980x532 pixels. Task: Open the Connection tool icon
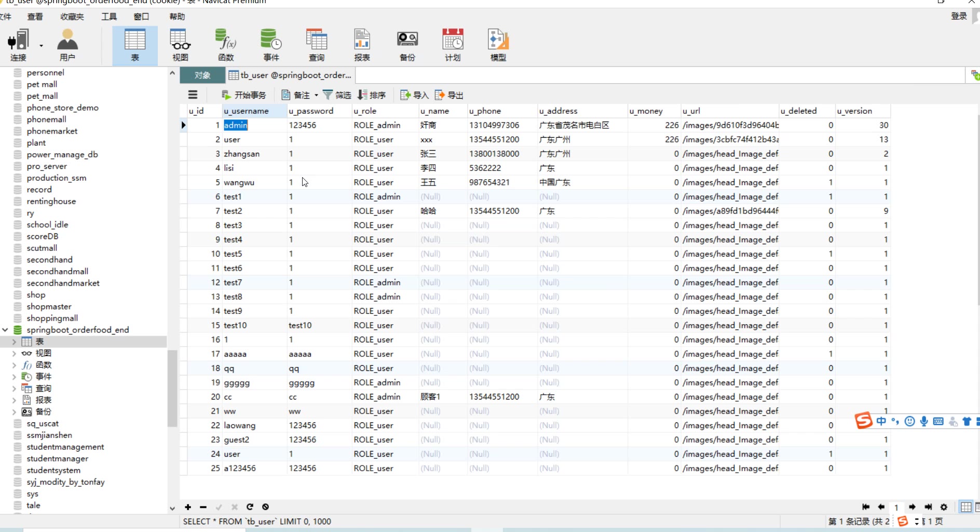tap(18, 45)
